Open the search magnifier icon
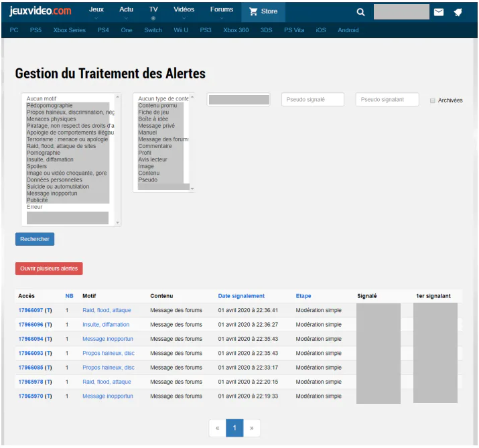Image resolution: width=479 pixels, height=448 pixels. pyautogui.click(x=360, y=12)
